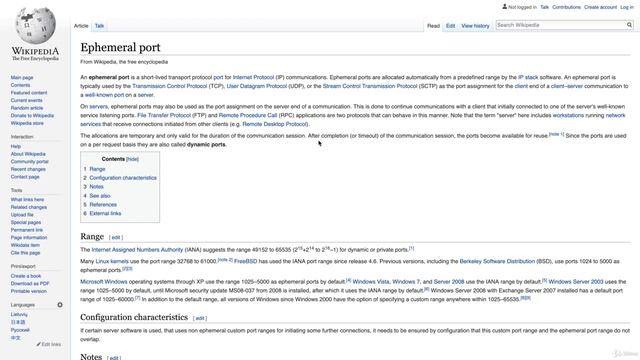Open Upload file link
The height and width of the screenshot is (360, 640).
22,215
